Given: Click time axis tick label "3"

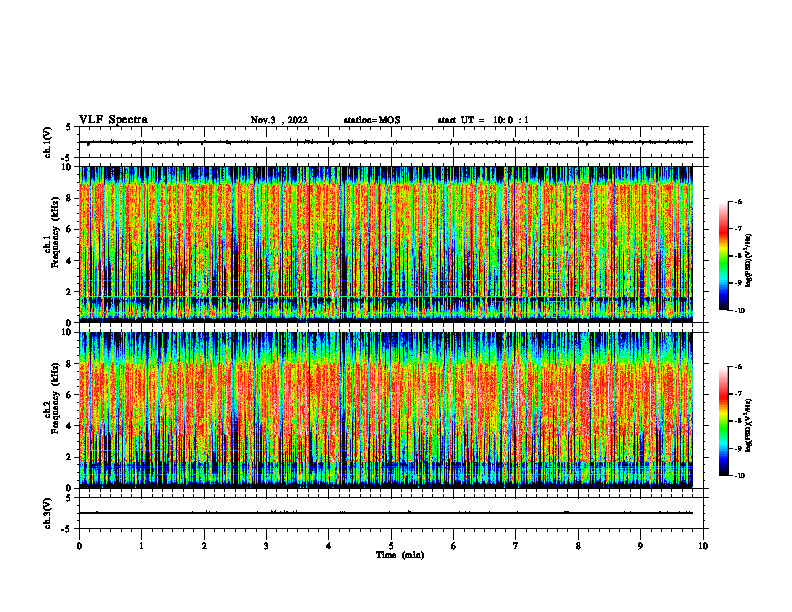Looking at the screenshot, I should pos(266,546).
